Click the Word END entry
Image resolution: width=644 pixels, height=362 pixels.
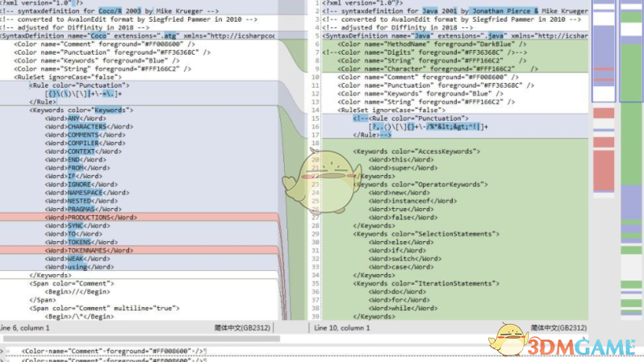[76, 160]
